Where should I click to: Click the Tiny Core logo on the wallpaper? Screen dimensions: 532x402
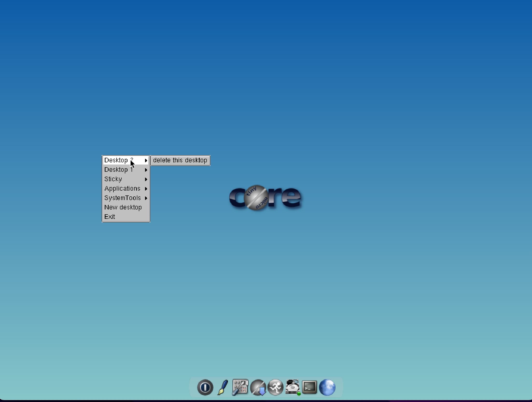click(x=265, y=197)
